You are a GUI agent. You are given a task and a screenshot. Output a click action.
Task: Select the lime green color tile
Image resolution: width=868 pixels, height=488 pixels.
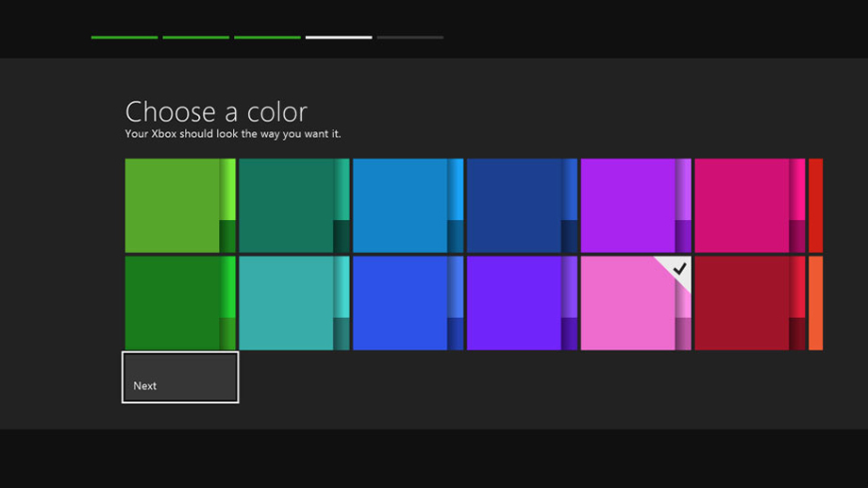point(180,206)
